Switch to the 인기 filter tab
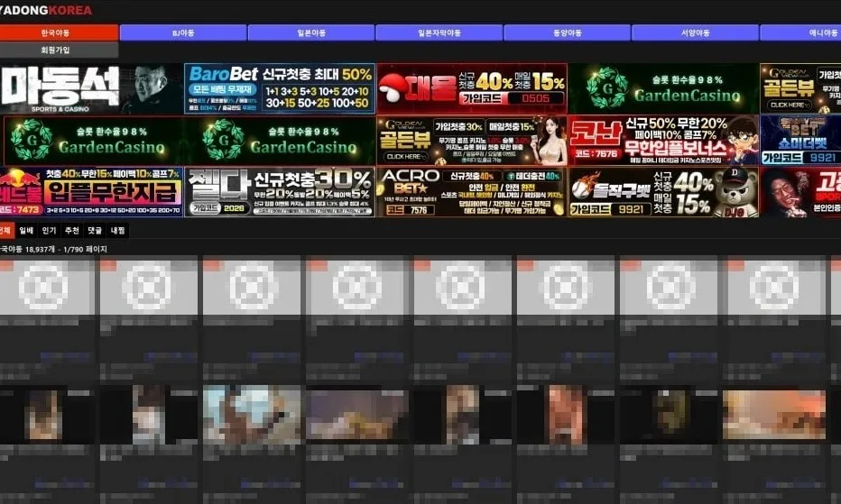 [x=50, y=231]
